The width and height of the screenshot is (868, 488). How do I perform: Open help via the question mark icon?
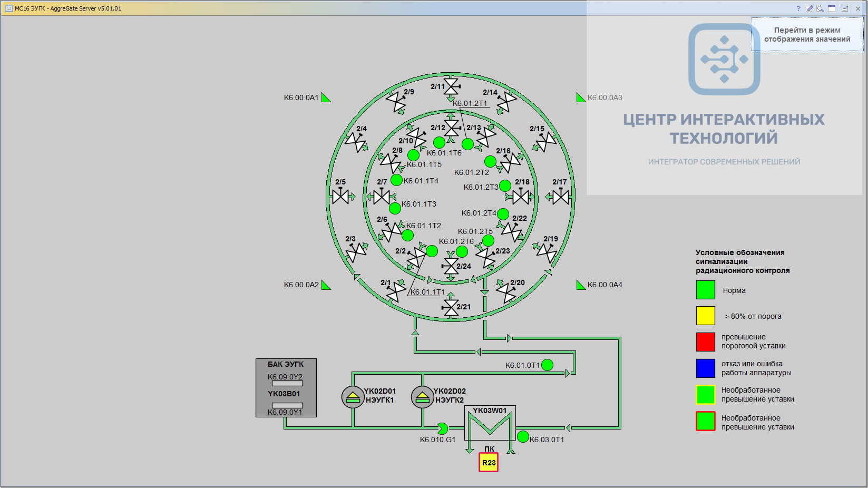[798, 8]
